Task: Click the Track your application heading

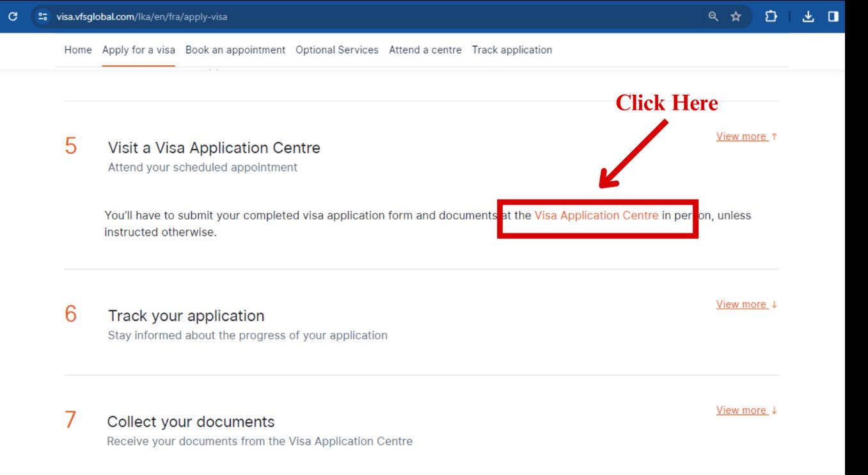Action: pyautogui.click(x=186, y=316)
